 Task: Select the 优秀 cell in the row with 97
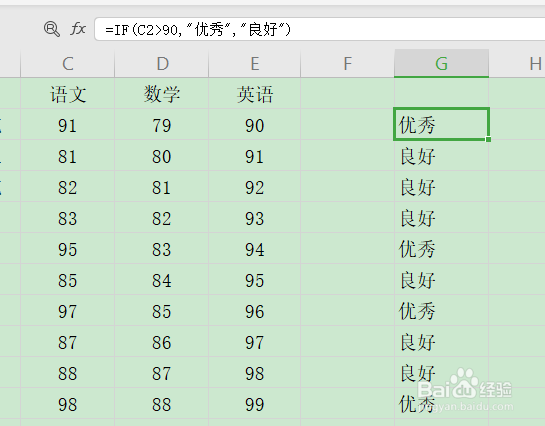(x=441, y=310)
